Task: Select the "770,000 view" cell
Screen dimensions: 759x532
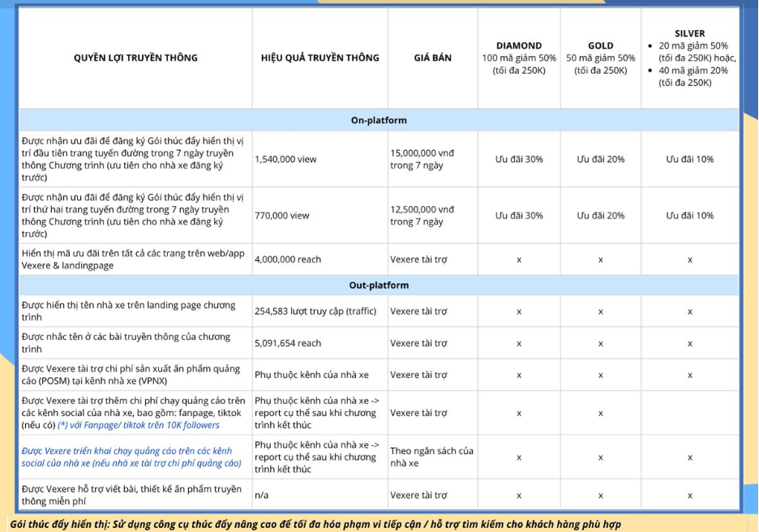Action: tap(282, 216)
